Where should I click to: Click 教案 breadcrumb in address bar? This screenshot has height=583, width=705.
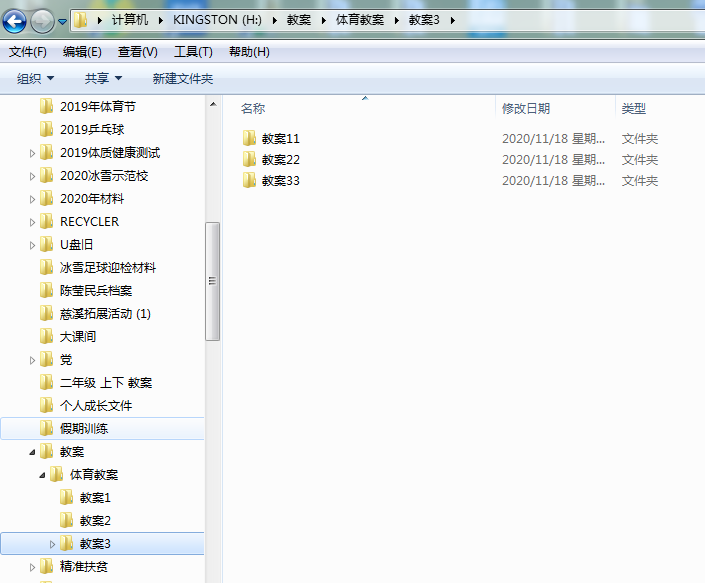coord(299,20)
